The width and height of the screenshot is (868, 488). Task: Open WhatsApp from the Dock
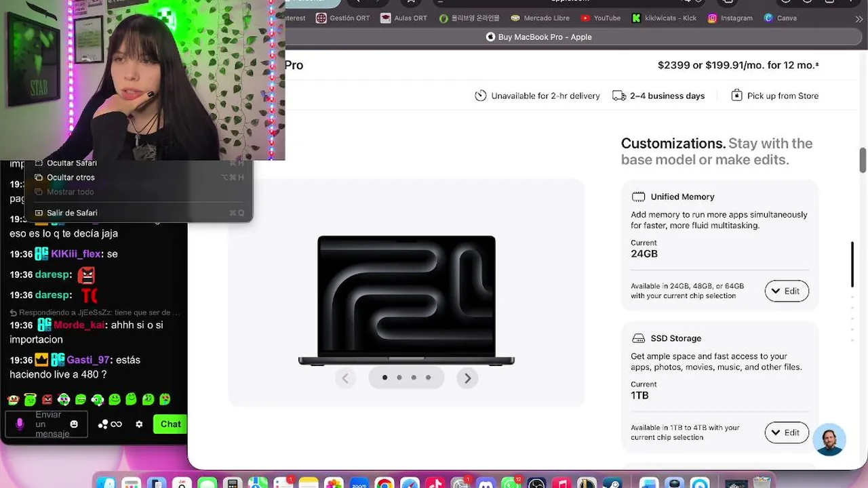(x=511, y=483)
